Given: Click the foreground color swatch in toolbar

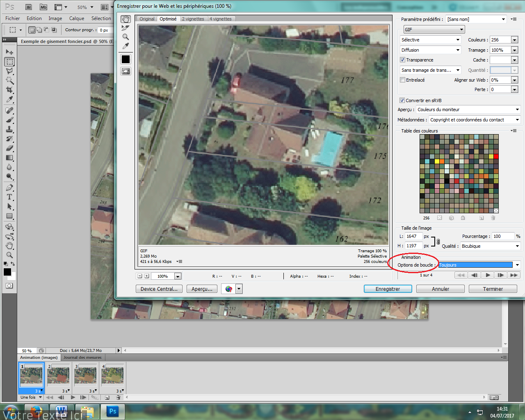Looking at the screenshot, I should 7,272.
